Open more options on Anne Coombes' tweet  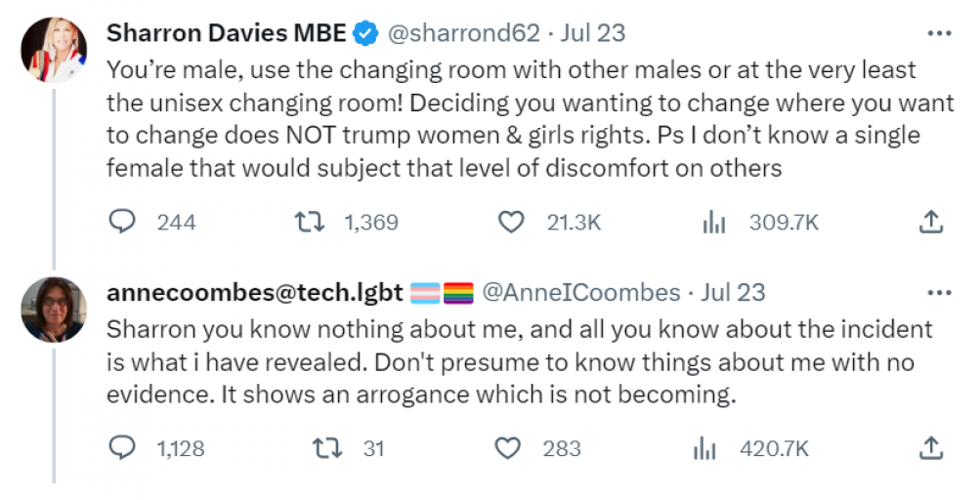[x=939, y=293]
